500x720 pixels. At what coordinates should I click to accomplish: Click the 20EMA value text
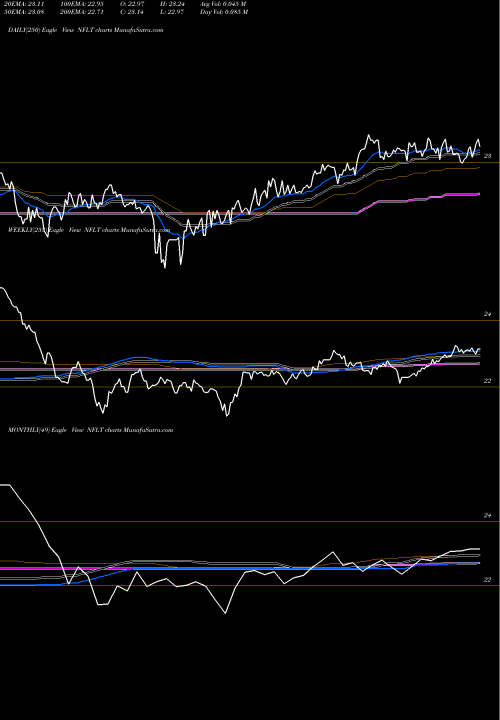point(23,4)
